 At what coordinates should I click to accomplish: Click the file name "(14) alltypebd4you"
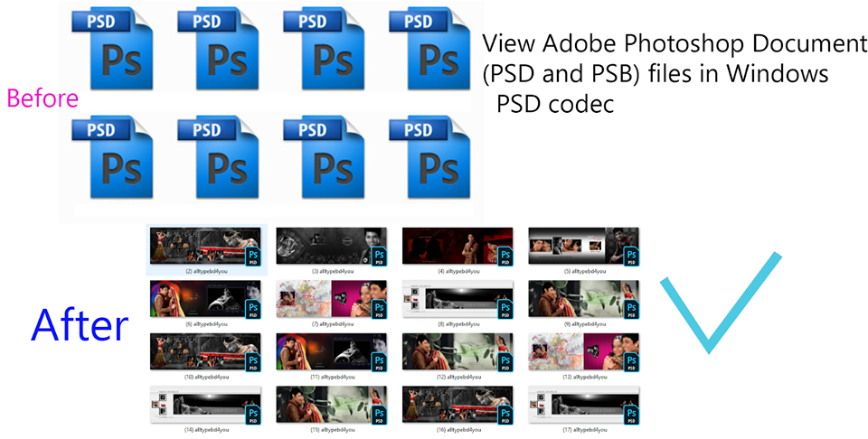pyautogui.click(x=207, y=430)
